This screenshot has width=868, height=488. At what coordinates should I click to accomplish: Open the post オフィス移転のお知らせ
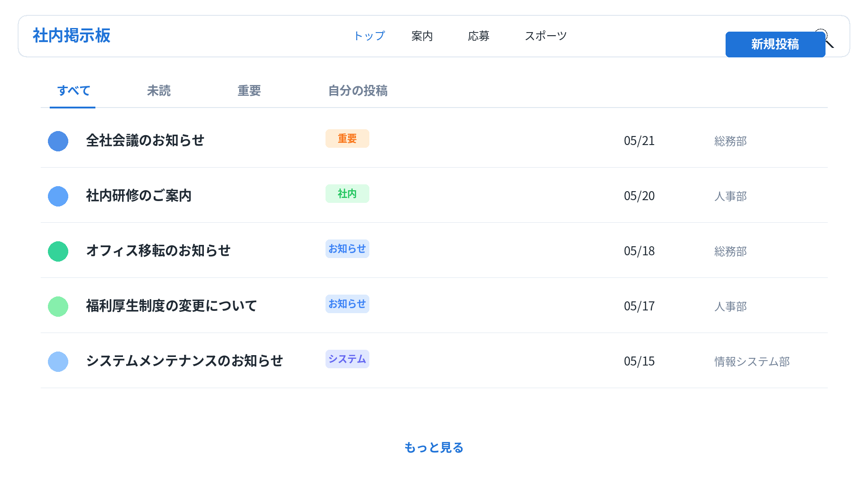point(158,251)
